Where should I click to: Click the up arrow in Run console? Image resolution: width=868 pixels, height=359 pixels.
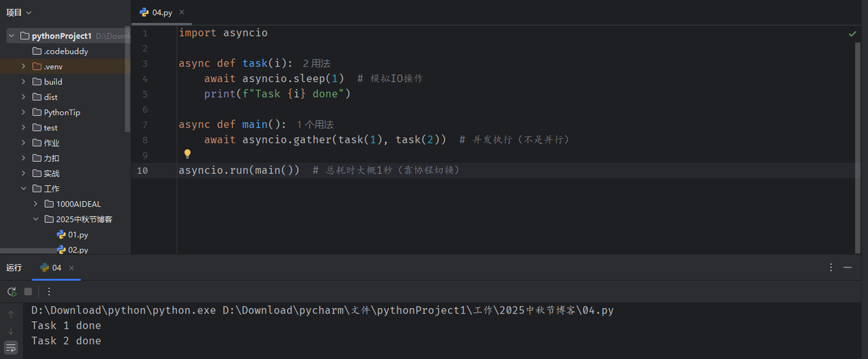[x=11, y=314]
